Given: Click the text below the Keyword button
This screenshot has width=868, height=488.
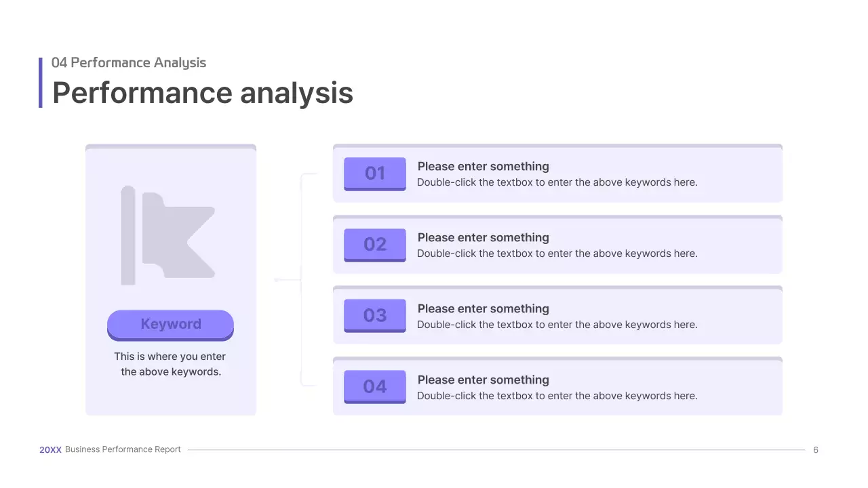Looking at the screenshot, I should (x=170, y=364).
